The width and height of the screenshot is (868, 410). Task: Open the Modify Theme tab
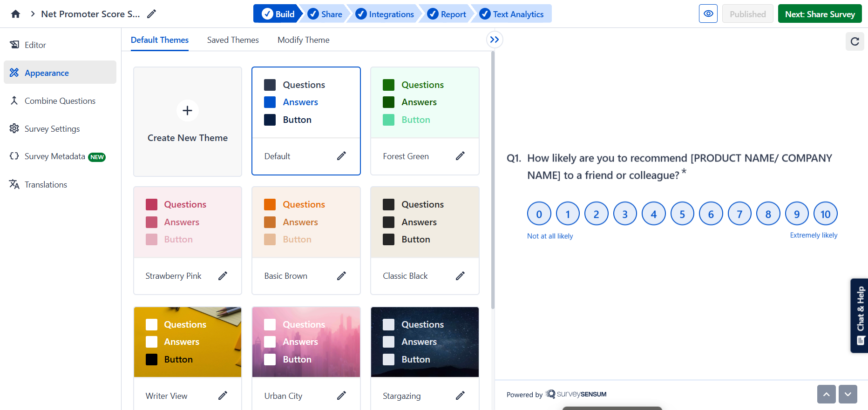tap(303, 40)
